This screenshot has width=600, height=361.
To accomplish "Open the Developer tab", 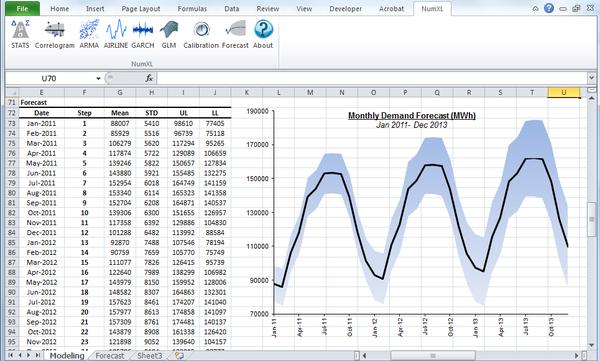I will tap(345, 8).
